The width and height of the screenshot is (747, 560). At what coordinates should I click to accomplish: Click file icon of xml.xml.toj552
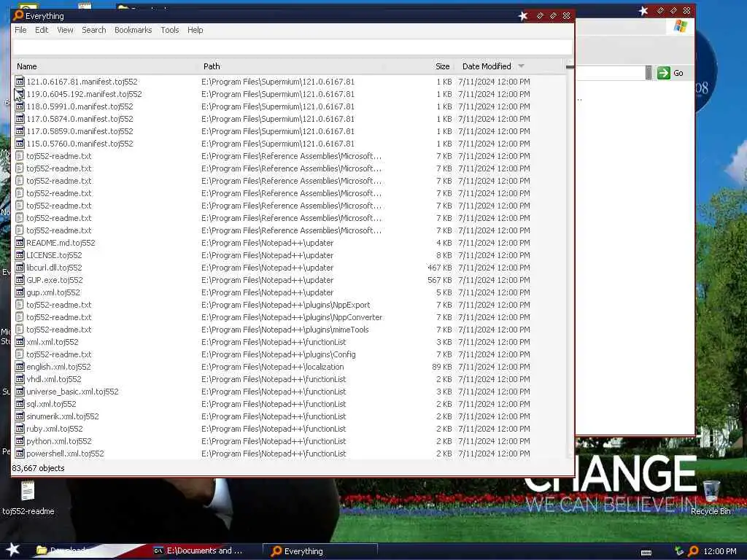point(20,341)
